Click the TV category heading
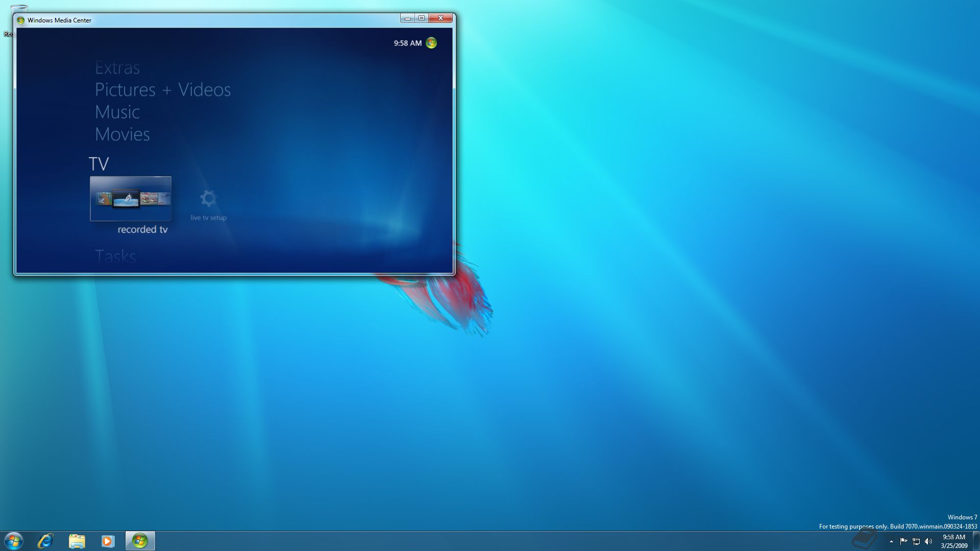 pos(99,164)
